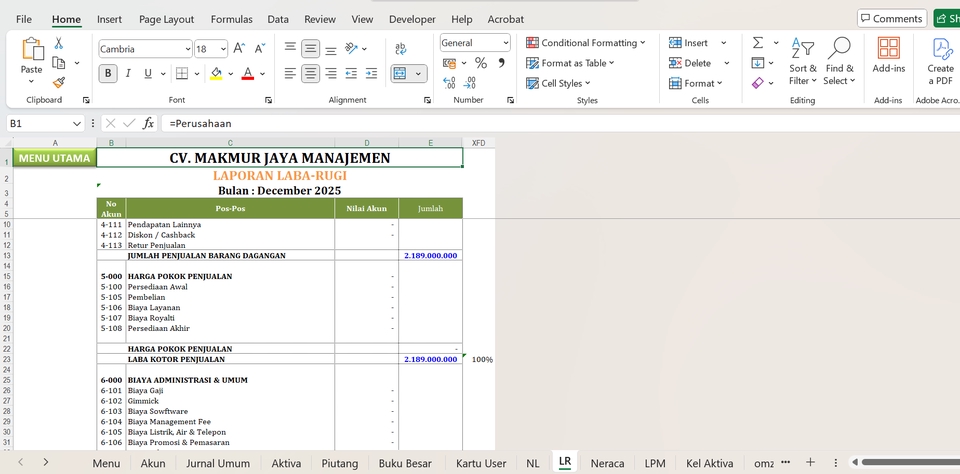The width and height of the screenshot is (960, 474).
Task: Open the Formulas ribbon tab
Action: pos(231,19)
